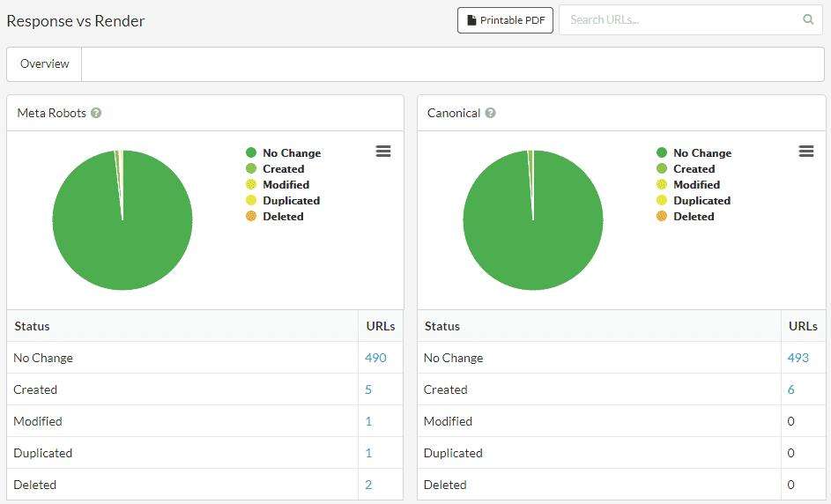Open 5 Created Meta Robots URLs

(x=368, y=389)
